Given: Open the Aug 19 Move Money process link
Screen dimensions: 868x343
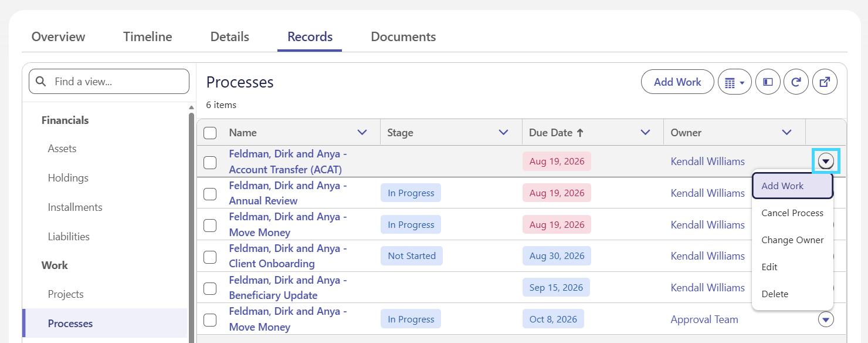Looking at the screenshot, I should (288, 224).
